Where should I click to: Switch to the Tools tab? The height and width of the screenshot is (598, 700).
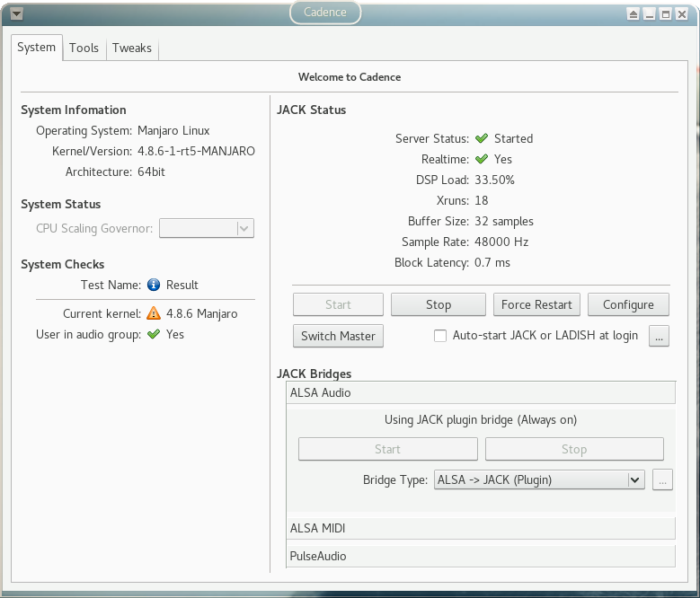coord(84,48)
